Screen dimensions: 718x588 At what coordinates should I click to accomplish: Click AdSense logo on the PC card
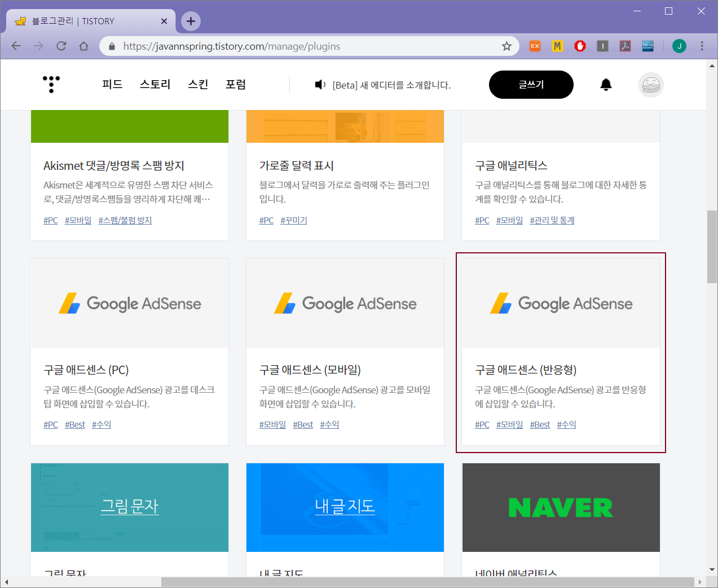click(130, 304)
